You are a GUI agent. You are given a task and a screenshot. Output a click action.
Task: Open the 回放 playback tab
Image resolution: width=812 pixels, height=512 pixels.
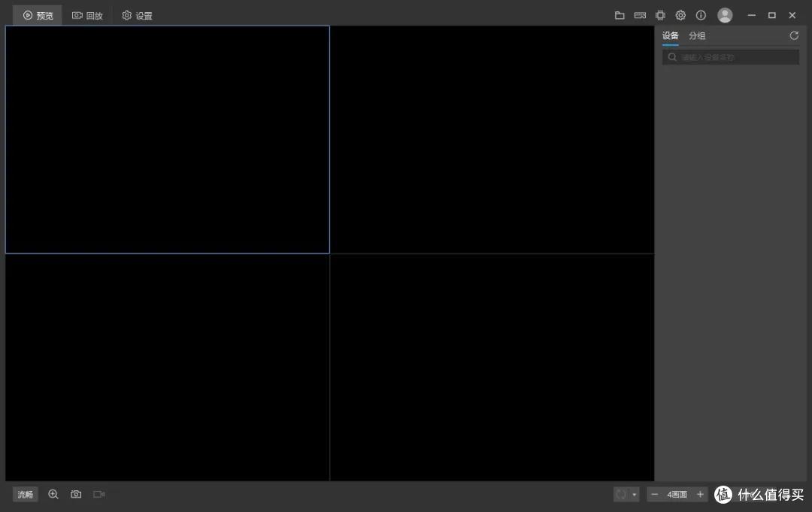click(x=87, y=16)
